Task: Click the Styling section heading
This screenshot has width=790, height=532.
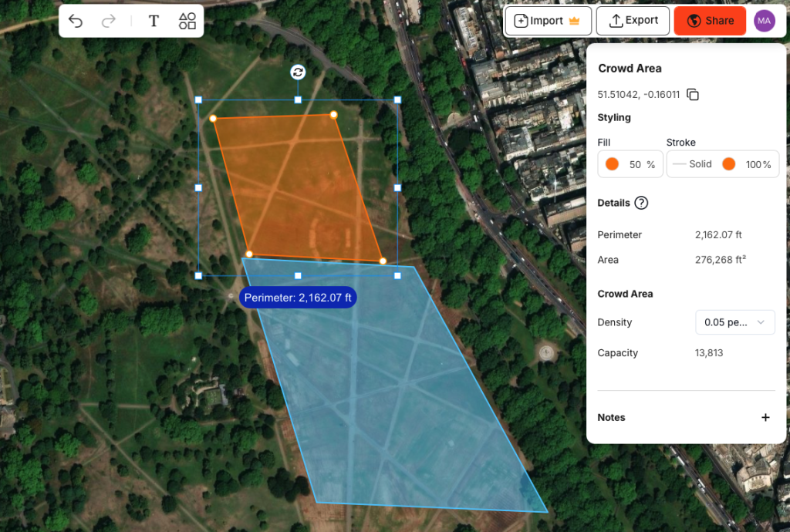Action: click(613, 117)
